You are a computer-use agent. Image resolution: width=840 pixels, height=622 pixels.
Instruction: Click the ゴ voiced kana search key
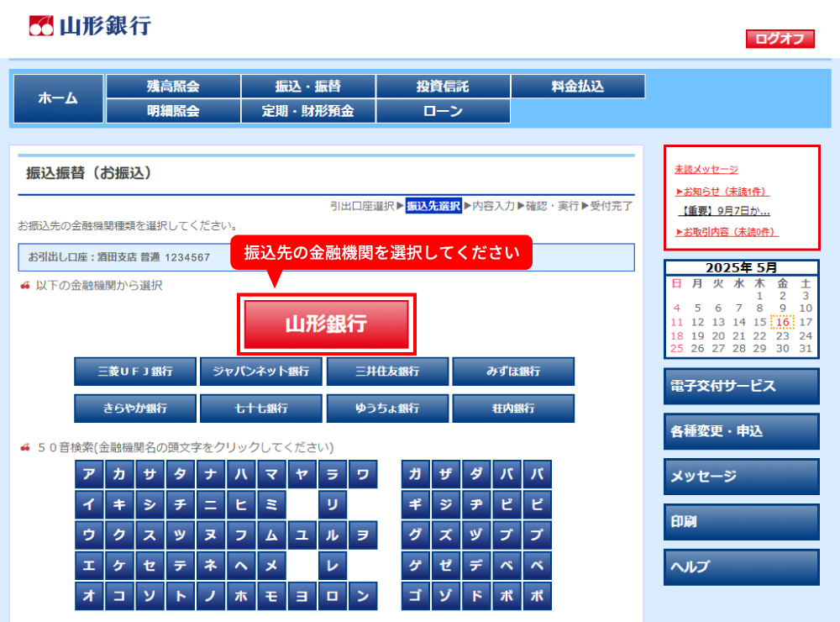pos(415,596)
